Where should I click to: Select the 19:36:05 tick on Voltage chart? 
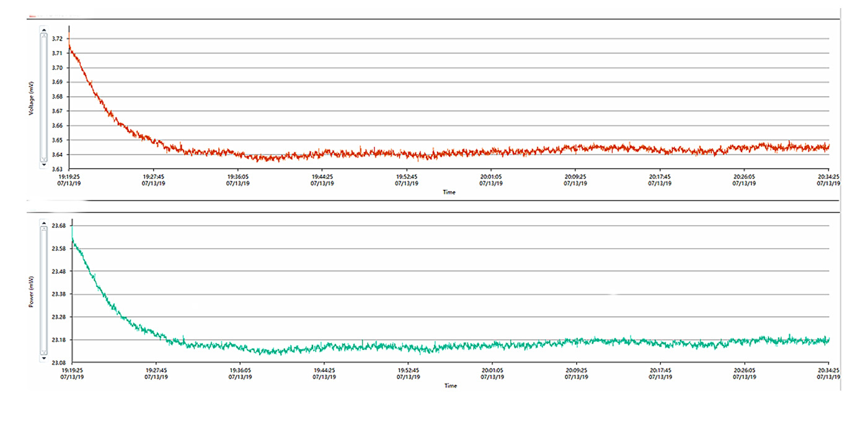coord(238,179)
